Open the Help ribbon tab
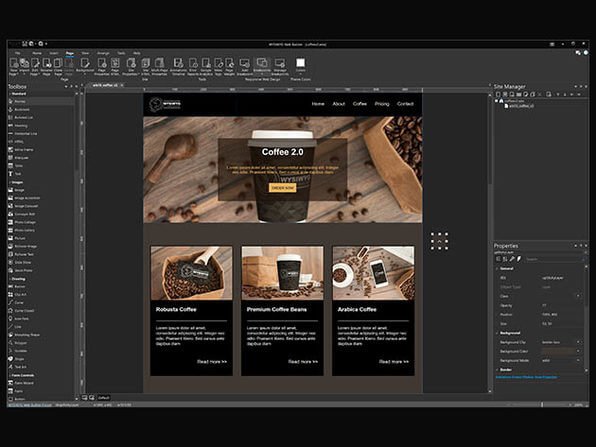 [x=137, y=53]
